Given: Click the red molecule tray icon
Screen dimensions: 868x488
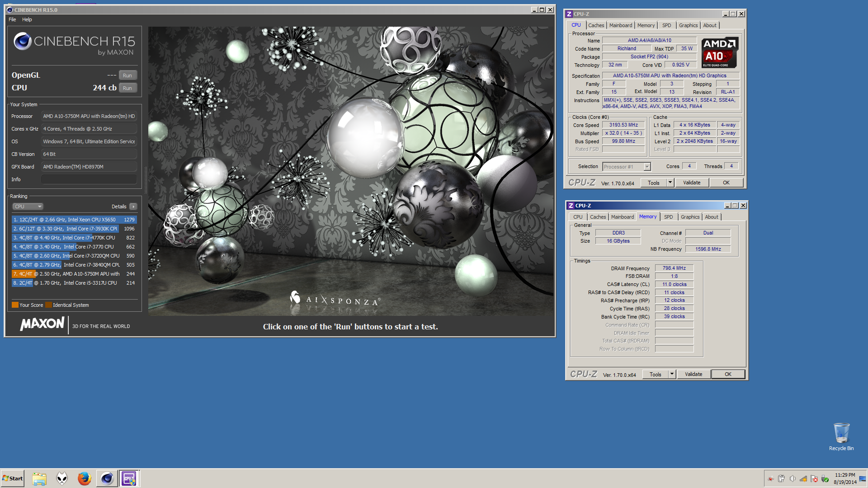Looking at the screenshot, I should (x=771, y=479).
